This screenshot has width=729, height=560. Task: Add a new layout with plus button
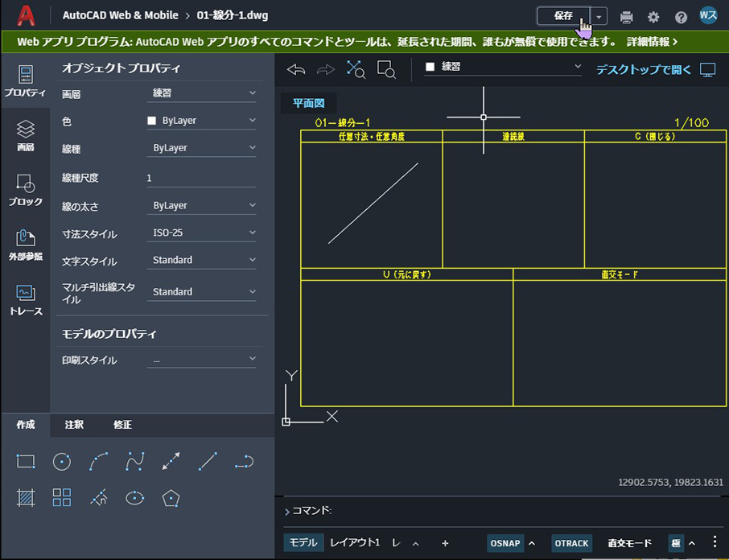(x=445, y=543)
